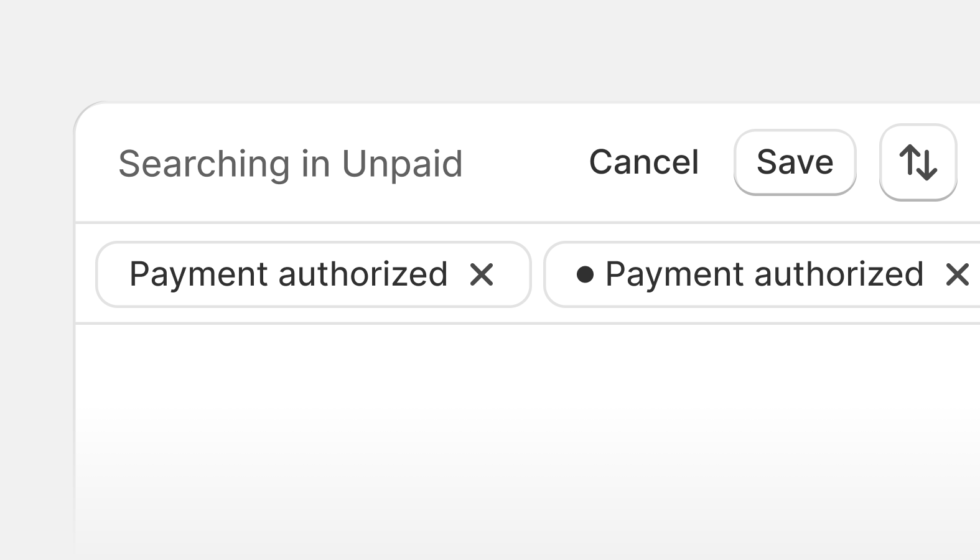Open the first Payment authorized filter chip

click(x=289, y=274)
